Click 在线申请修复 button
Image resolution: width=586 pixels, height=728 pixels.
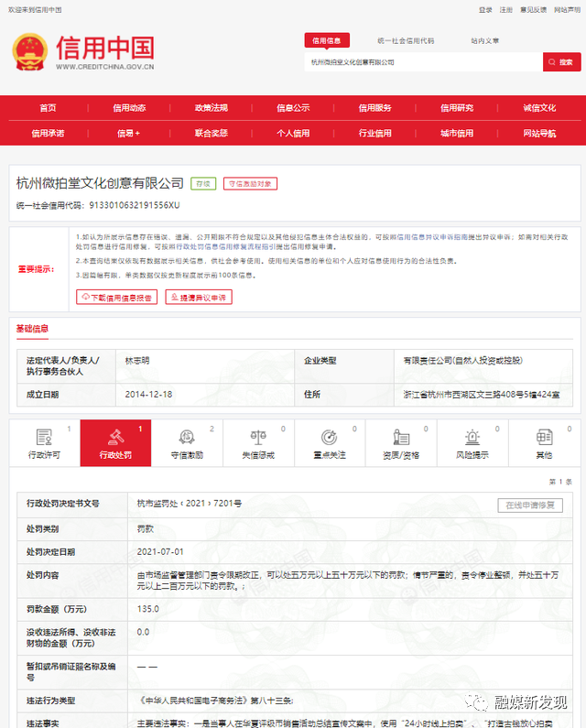pyautogui.click(x=530, y=505)
